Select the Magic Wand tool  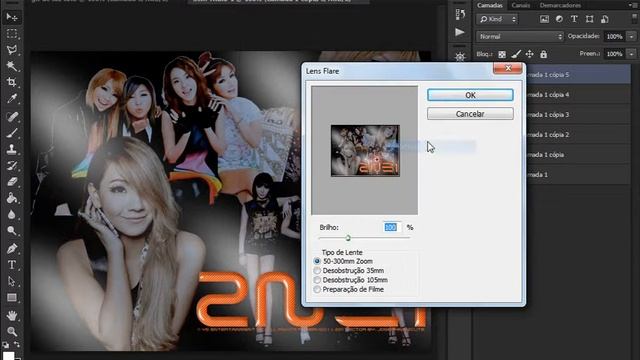coord(12,66)
